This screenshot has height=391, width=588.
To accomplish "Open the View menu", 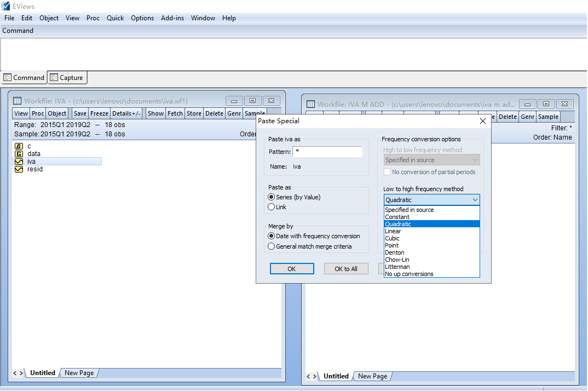I will click(x=72, y=18).
